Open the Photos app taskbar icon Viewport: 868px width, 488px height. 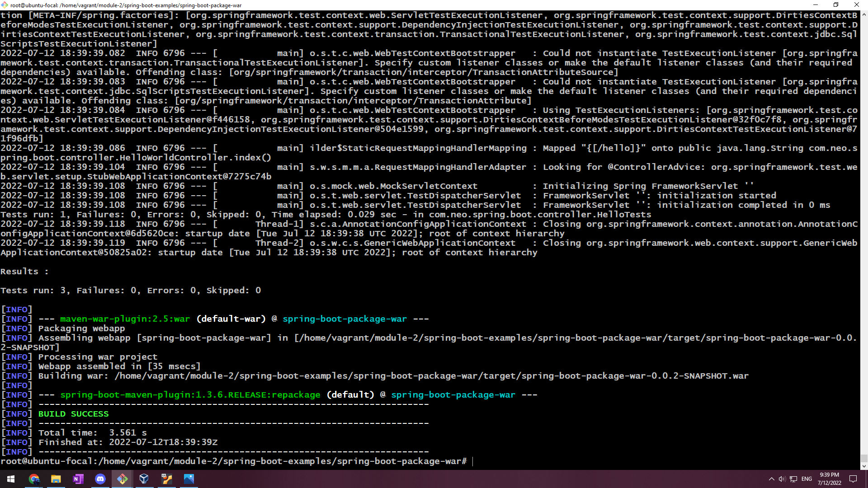click(189, 479)
